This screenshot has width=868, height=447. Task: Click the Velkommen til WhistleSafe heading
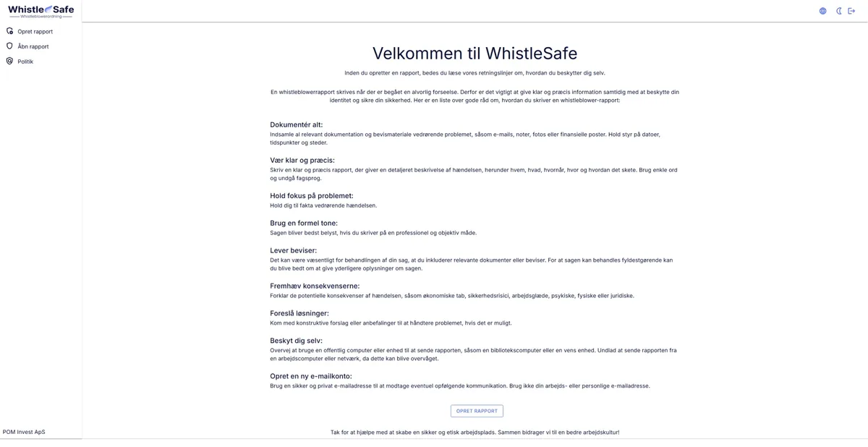(x=475, y=54)
